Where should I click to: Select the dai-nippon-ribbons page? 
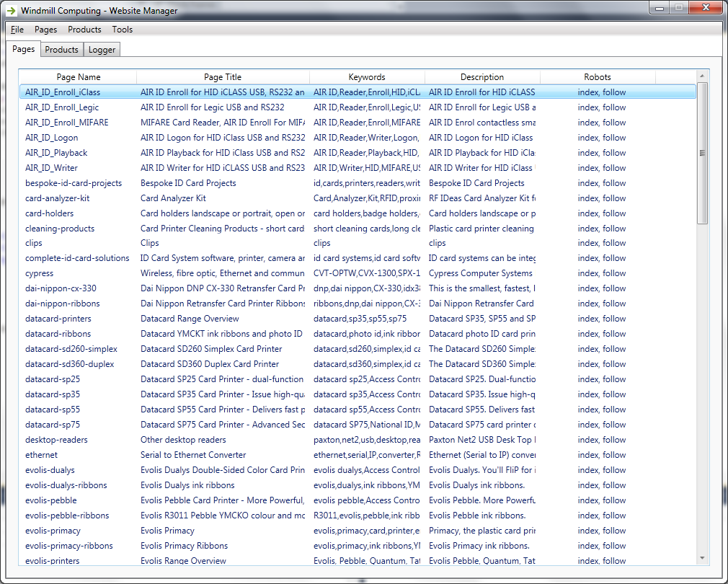[62, 304]
